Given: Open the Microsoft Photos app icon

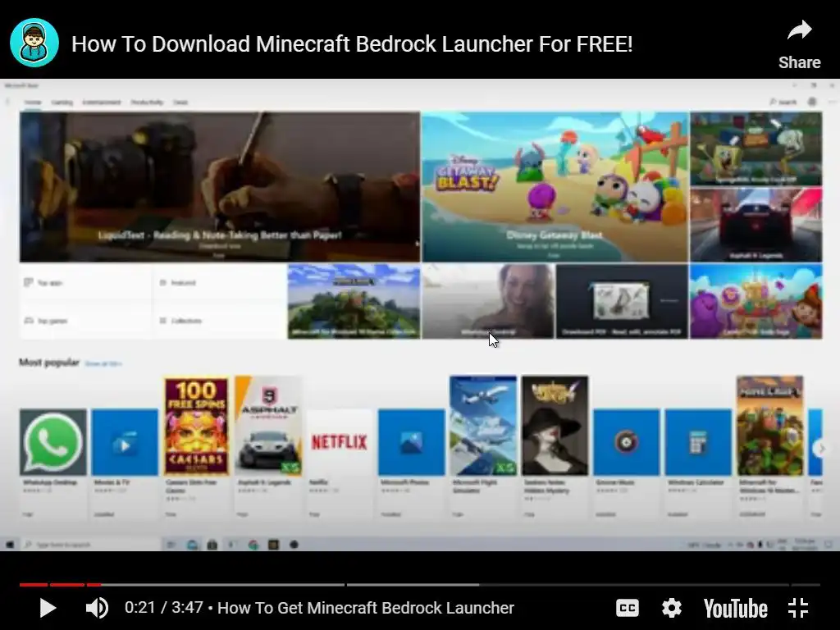Looking at the screenshot, I should (x=412, y=442).
